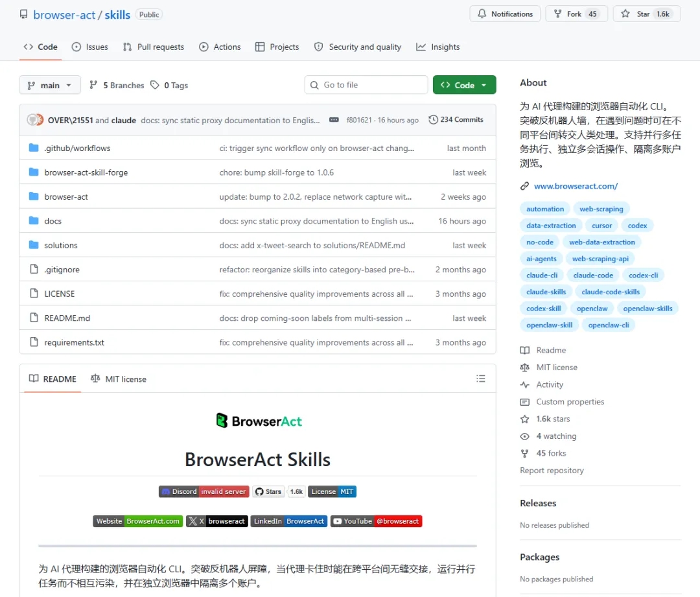The width and height of the screenshot is (700, 597).
Task: Open the Pull requests tab
Action: click(153, 47)
